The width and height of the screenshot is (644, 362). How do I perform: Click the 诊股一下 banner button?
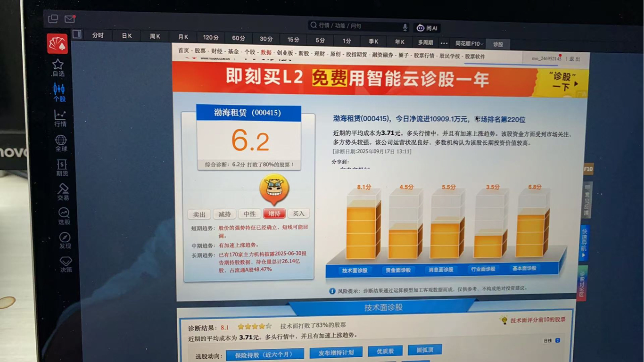coord(561,82)
